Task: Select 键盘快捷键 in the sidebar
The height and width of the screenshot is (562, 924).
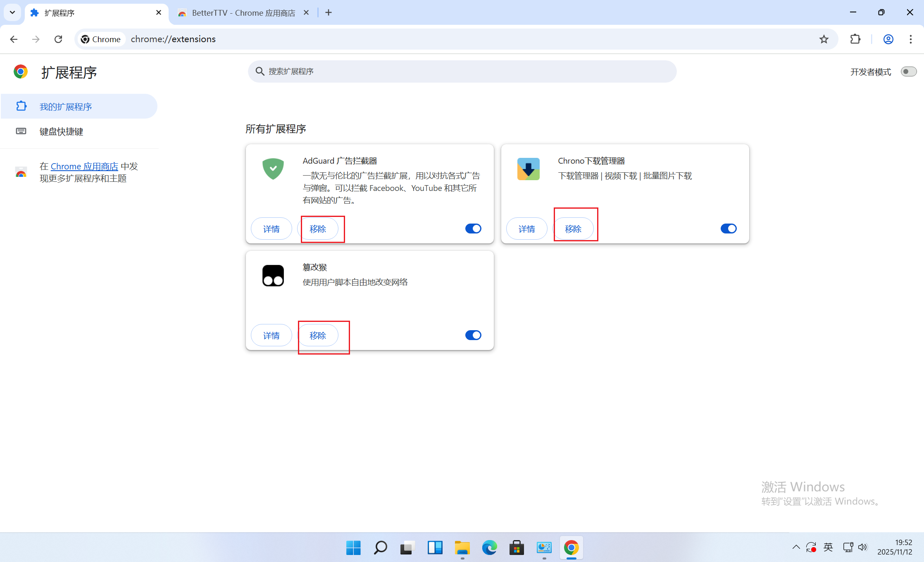Action: (x=61, y=131)
